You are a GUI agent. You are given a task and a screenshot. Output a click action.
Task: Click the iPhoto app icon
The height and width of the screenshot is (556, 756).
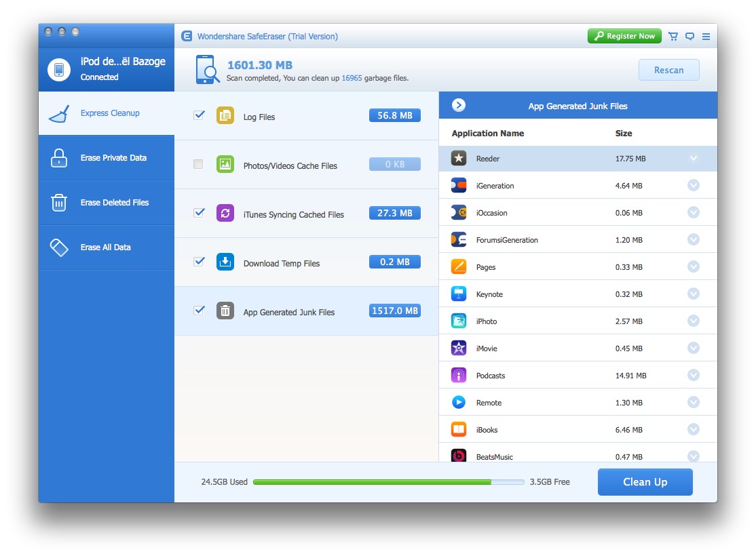click(459, 321)
